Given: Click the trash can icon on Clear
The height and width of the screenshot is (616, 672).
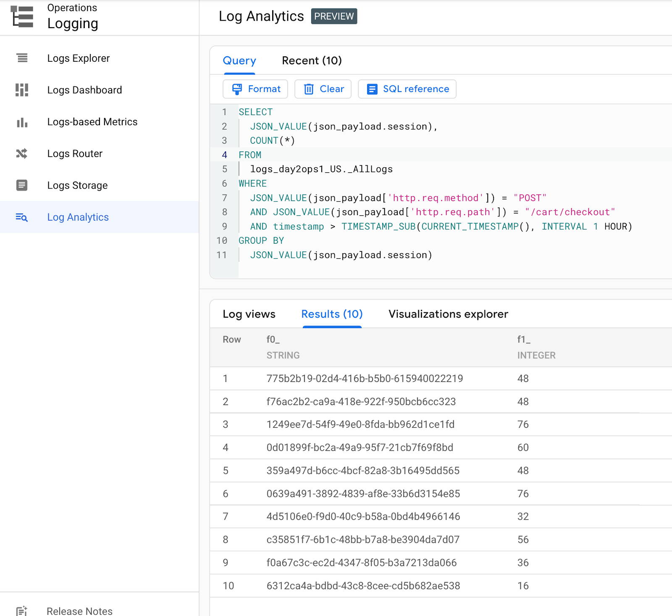Looking at the screenshot, I should [309, 89].
